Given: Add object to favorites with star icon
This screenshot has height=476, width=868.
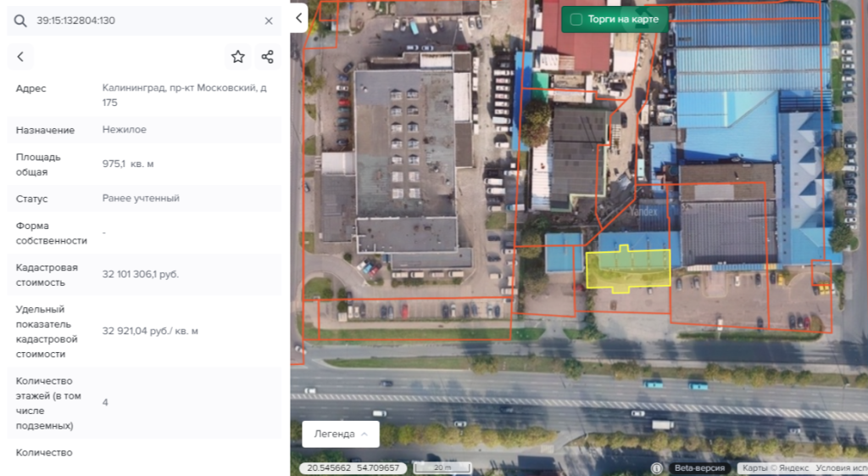Looking at the screenshot, I should pos(238,57).
